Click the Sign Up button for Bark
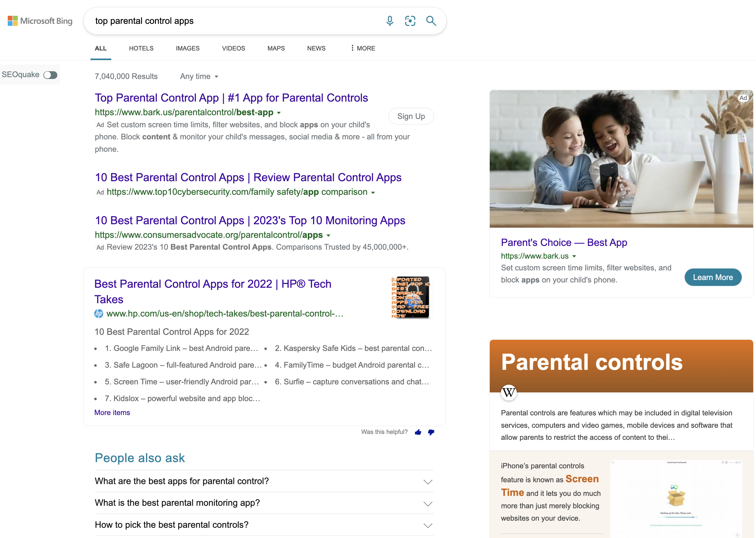This screenshot has width=756, height=538. point(411,116)
